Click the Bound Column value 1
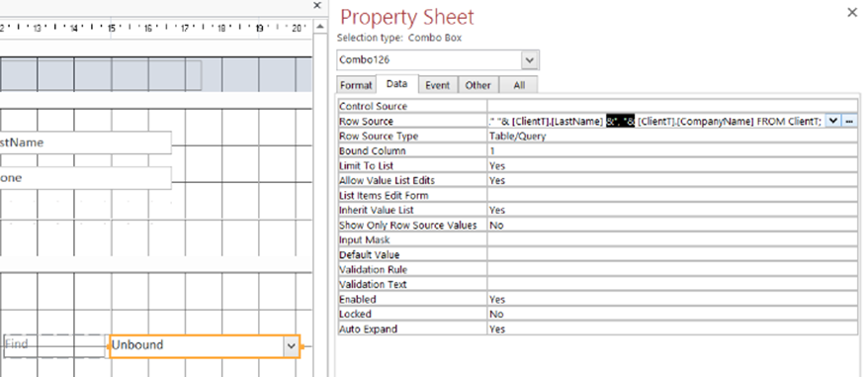Viewport: 868px width, 377px height. point(672,150)
